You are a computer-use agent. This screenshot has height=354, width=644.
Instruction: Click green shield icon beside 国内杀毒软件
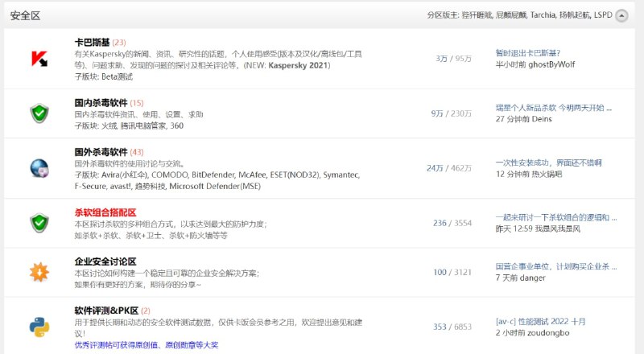[x=39, y=113]
